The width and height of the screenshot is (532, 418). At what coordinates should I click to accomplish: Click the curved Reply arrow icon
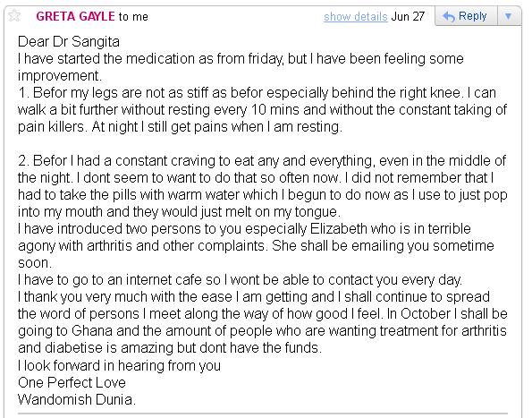449,16
